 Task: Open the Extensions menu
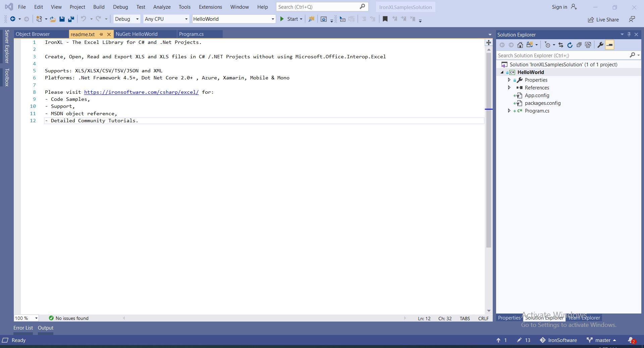[210, 7]
